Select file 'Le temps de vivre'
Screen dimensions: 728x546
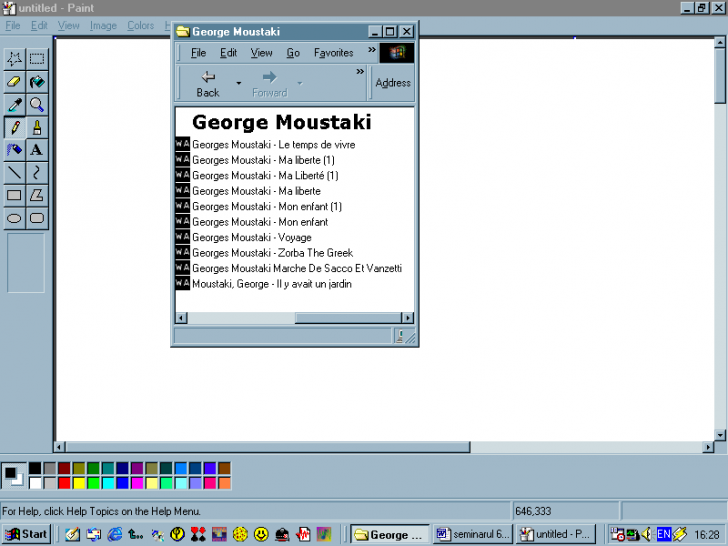click(x=273, y=145)
